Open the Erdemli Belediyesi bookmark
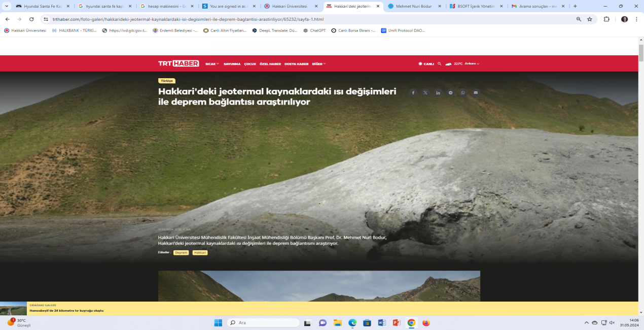644x330 pixels. coord(175,30)
